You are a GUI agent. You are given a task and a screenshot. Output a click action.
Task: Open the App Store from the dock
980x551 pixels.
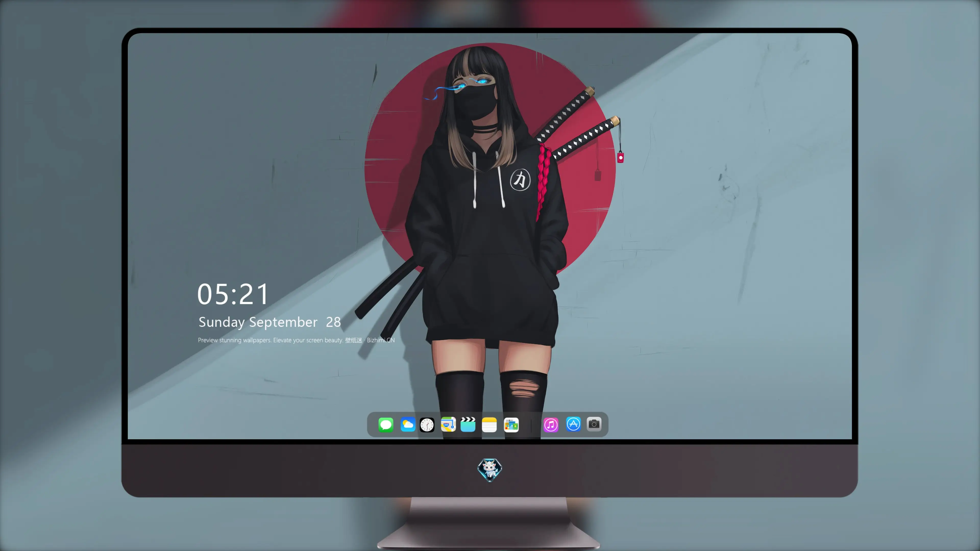[573, 424]
